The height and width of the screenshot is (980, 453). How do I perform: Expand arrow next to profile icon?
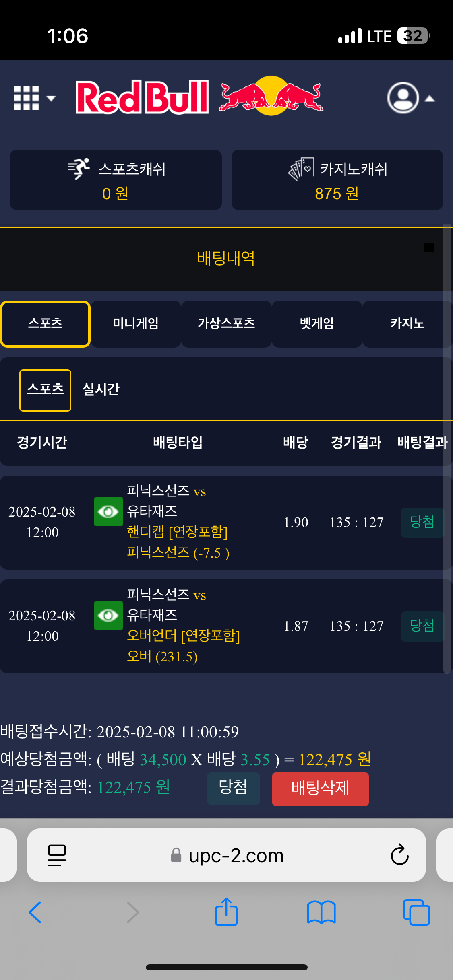pyautogui.click(x=430, y=99)
